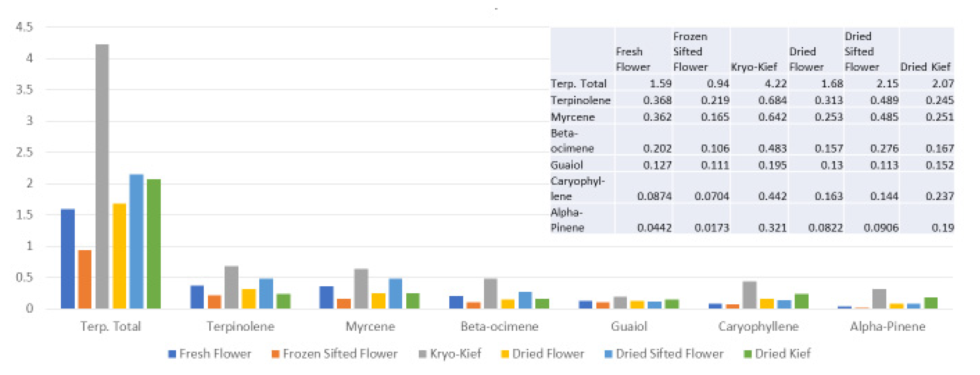The height and width of the screenshot is (375, 980).
Task: Click the Terpinolene axis label
Action: 241,326
